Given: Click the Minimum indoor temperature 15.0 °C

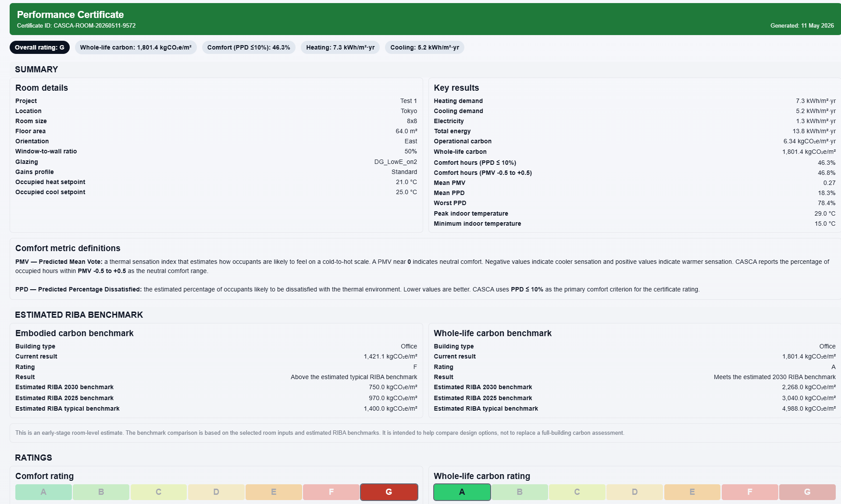Looking at the screenshot, I should click(x=825, y=224).
